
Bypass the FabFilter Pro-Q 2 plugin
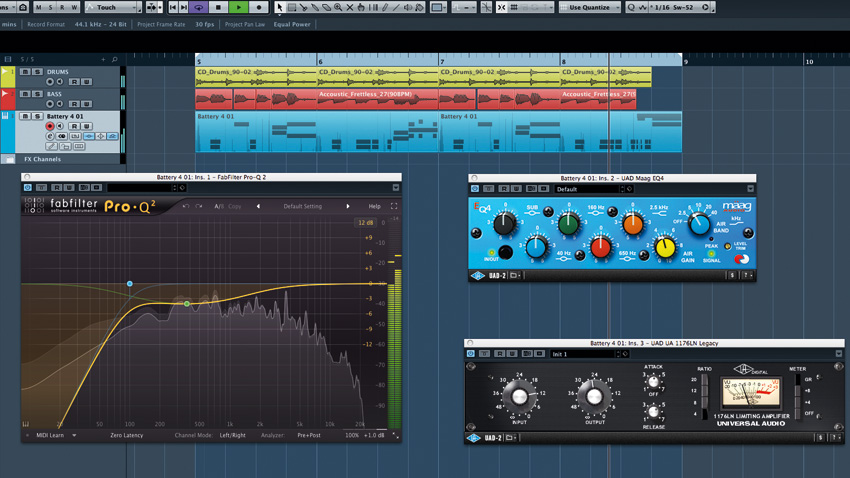pyautogui.click(x=28, y=188)
